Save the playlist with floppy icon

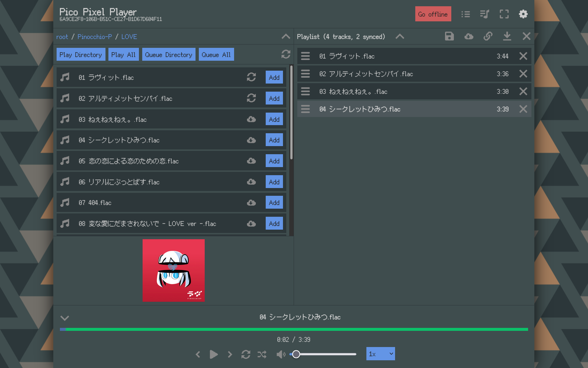click(x=449, y=36)
